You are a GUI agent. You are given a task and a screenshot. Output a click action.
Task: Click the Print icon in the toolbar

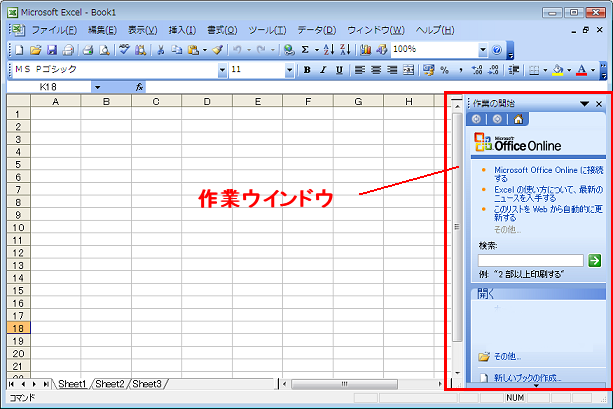point(88,50)
